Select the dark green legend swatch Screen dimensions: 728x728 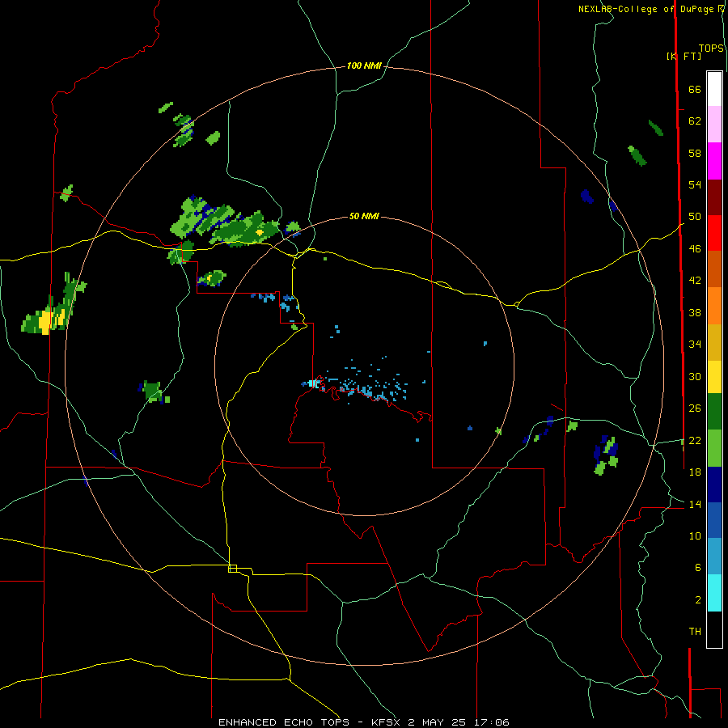(714, 412)
